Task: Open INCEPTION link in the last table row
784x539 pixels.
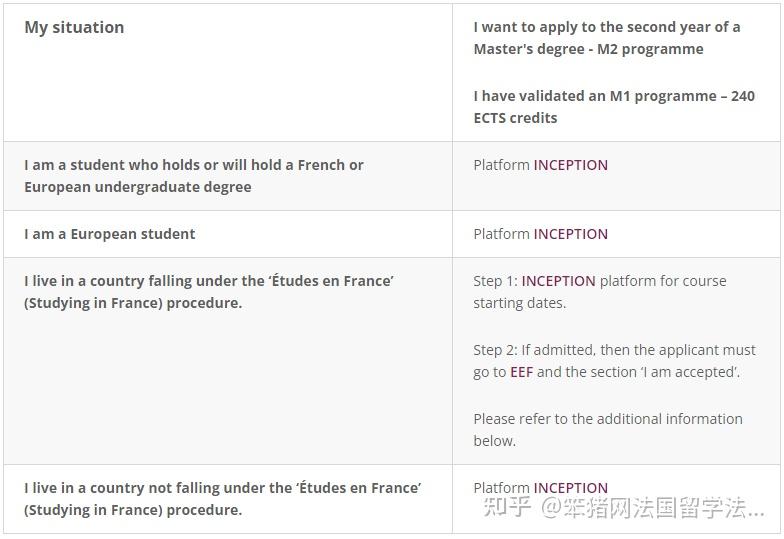Action: (570, 488)
